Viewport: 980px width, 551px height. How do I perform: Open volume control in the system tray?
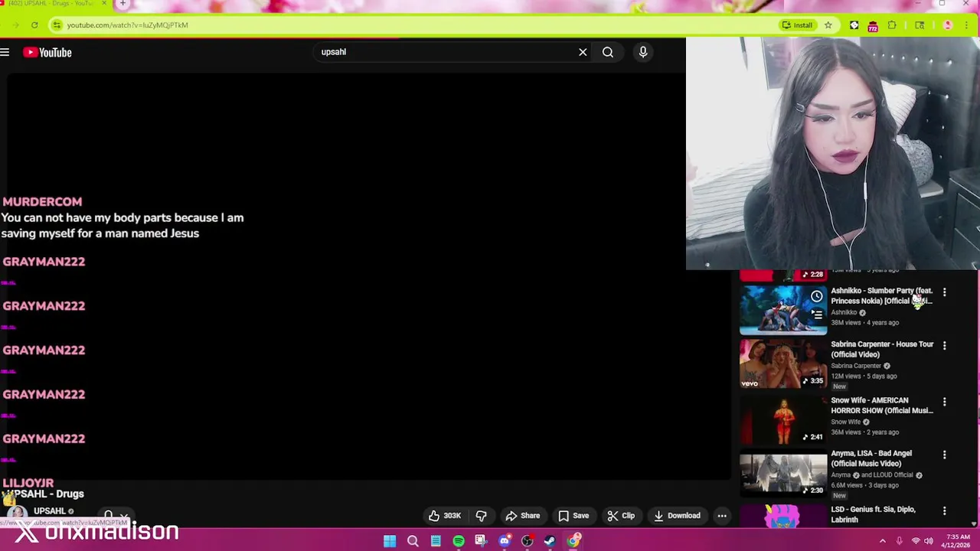point(929,541)
